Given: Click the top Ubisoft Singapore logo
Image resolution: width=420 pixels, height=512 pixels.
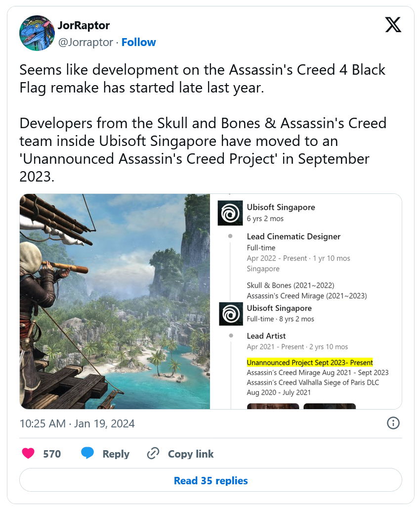Looking at the screenshot, I should [230, 213].
